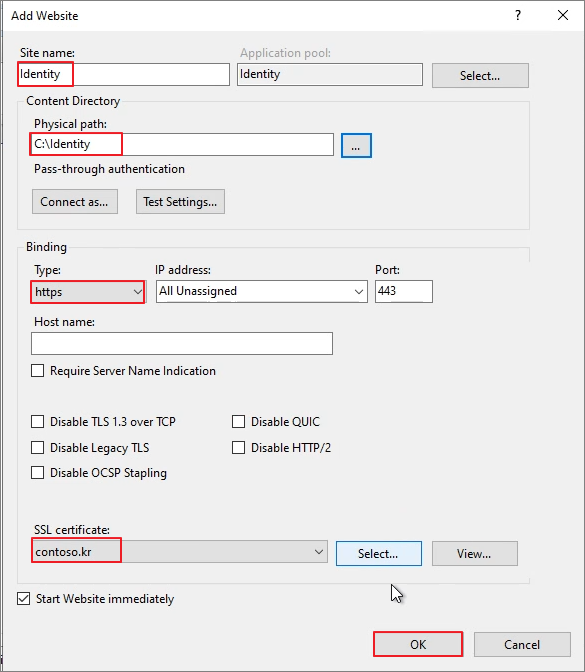Click Select button for SSL certificate

pyautogui.click(x=378, y=554)
